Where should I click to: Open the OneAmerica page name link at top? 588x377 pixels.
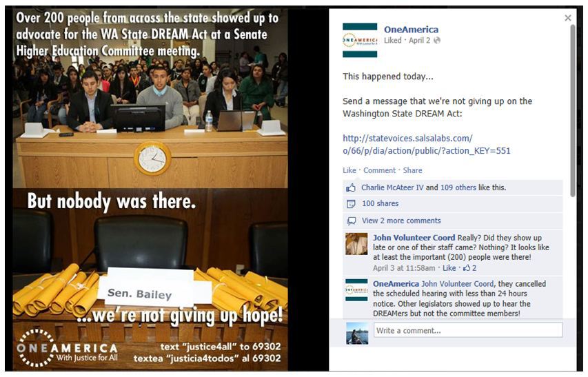click(411, 29)
